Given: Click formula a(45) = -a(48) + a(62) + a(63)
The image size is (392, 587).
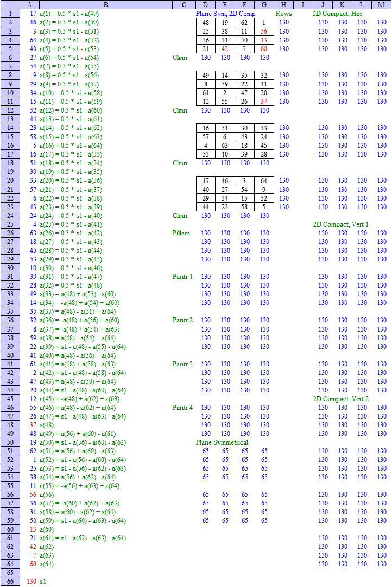Looking at the screenshot, I should click(80, 399).
